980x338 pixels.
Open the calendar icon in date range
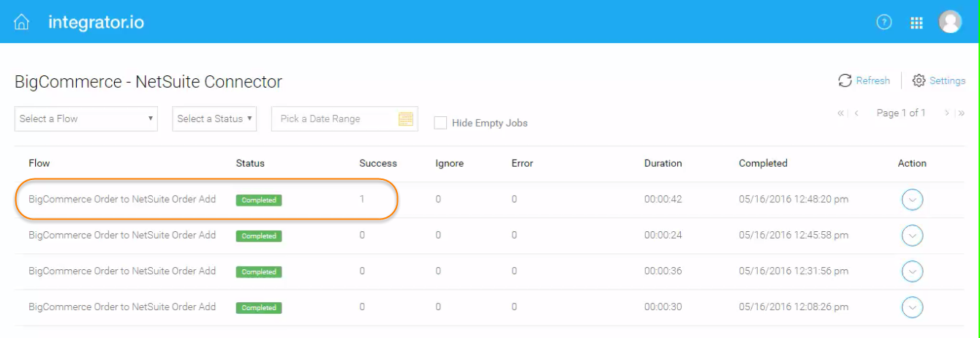pyautogui.click(x=405, y=119)
